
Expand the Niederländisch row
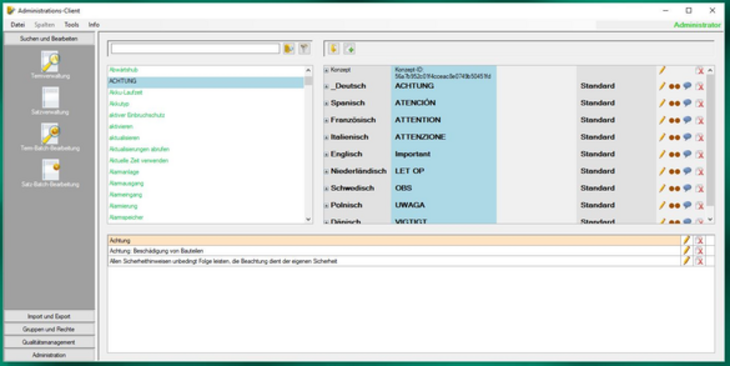326,172
